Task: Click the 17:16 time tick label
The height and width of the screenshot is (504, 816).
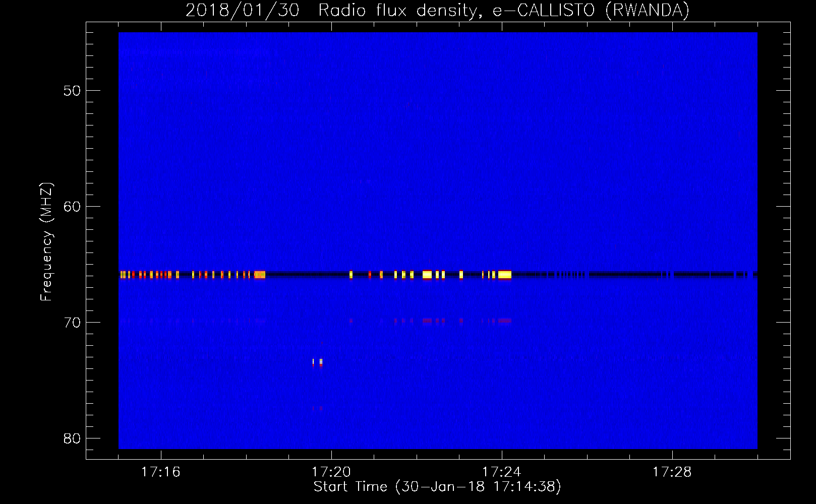Action: click(160, 472)
